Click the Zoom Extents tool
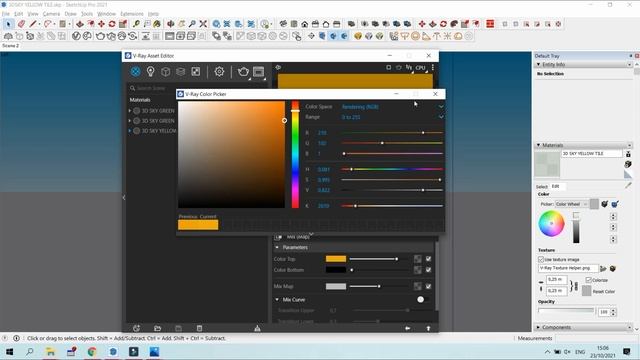This screenshot has height=360, width=640. pyautogui.click(x=203, y=24)
